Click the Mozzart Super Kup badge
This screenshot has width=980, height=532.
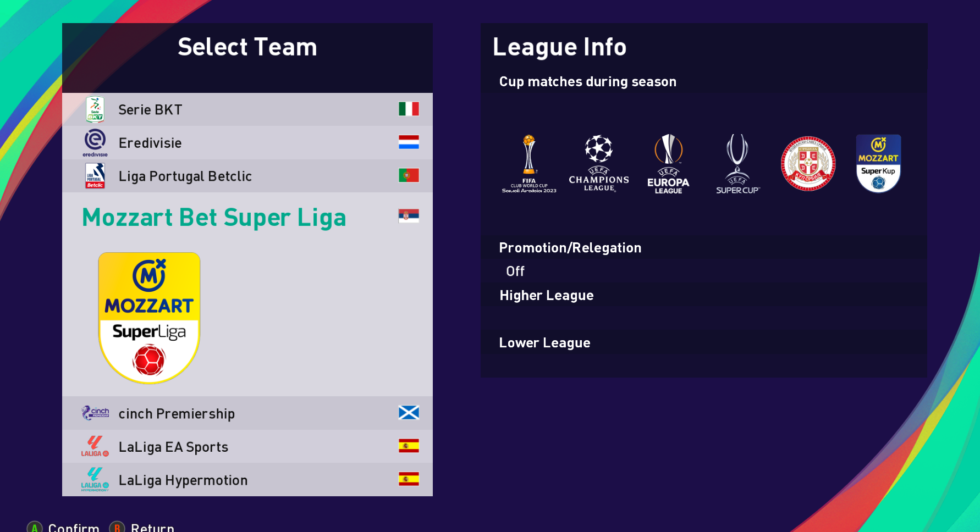878,164
